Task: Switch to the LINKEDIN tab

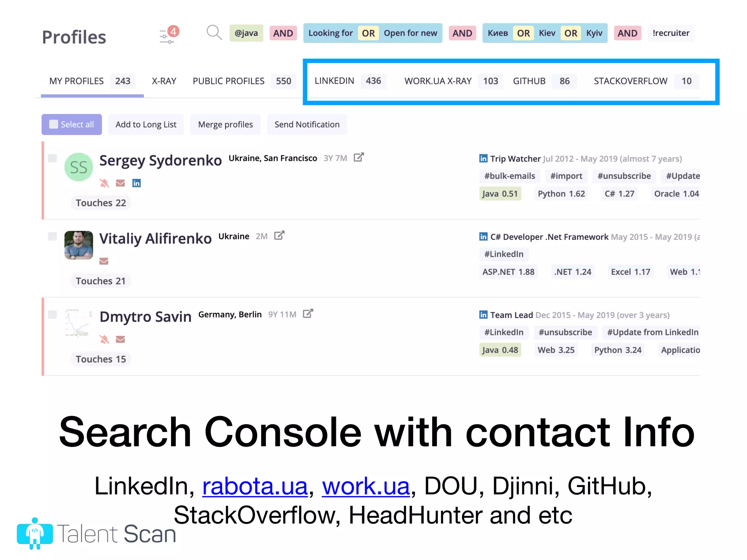Action: click(334, 81)
